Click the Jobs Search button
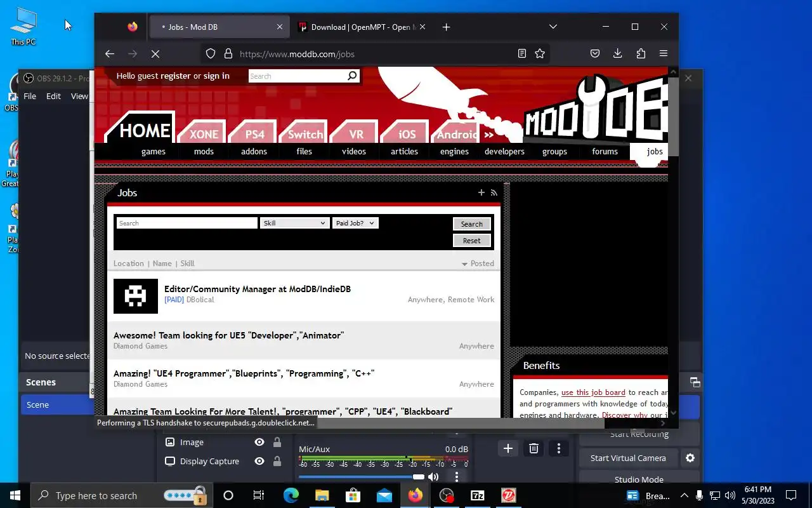The width and height of the screenshot is (812, 508). point(472,224)
